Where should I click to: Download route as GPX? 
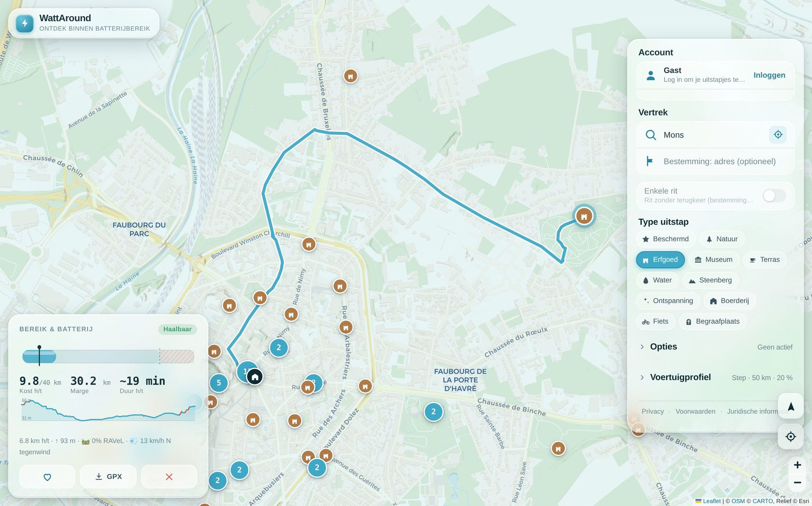pyautogui.click(x=108, y=477)
